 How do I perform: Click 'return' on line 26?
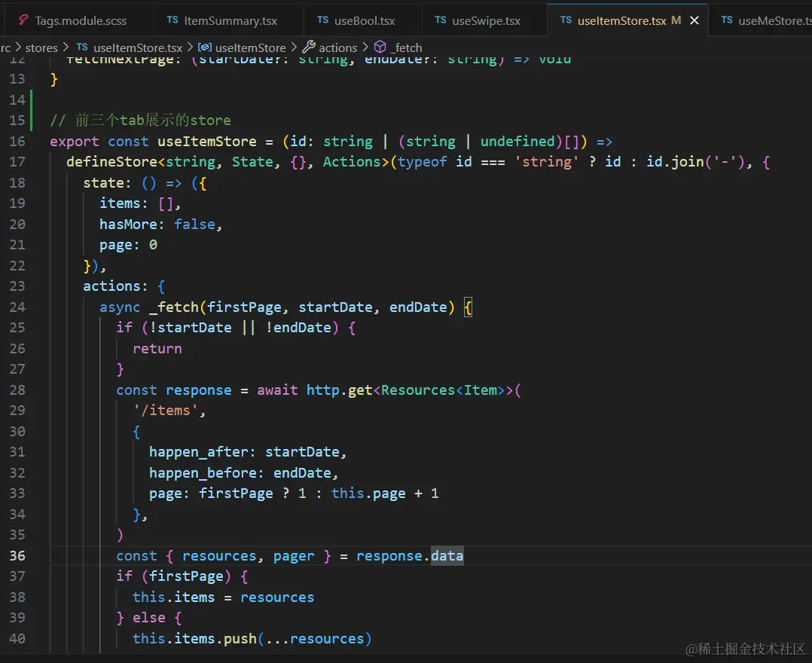point(157,349)
